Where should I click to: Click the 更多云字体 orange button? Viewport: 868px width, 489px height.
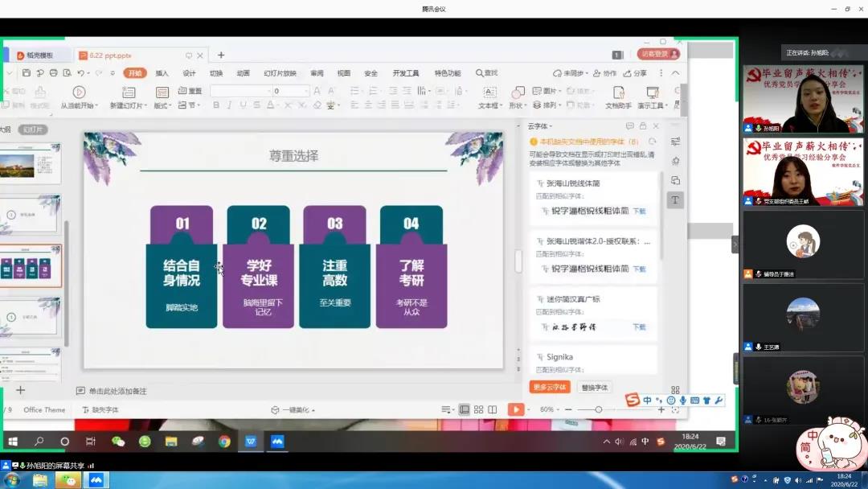[x=550, y=387]
